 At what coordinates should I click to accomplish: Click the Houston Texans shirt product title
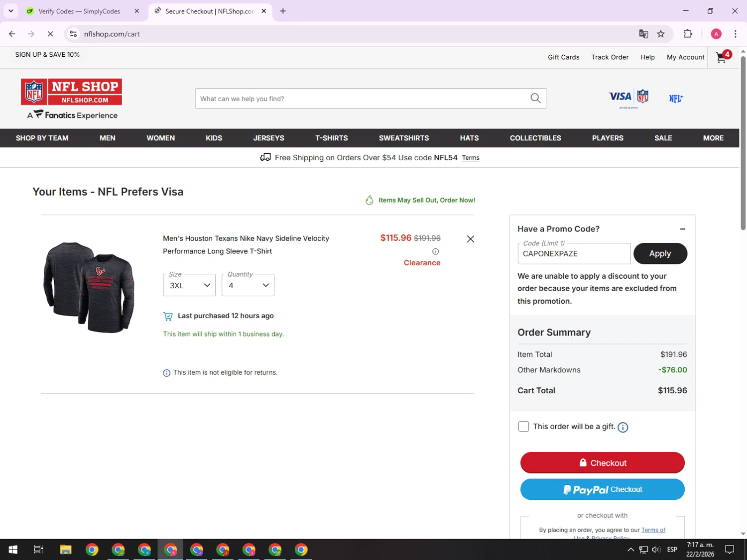tap(246, 245)
